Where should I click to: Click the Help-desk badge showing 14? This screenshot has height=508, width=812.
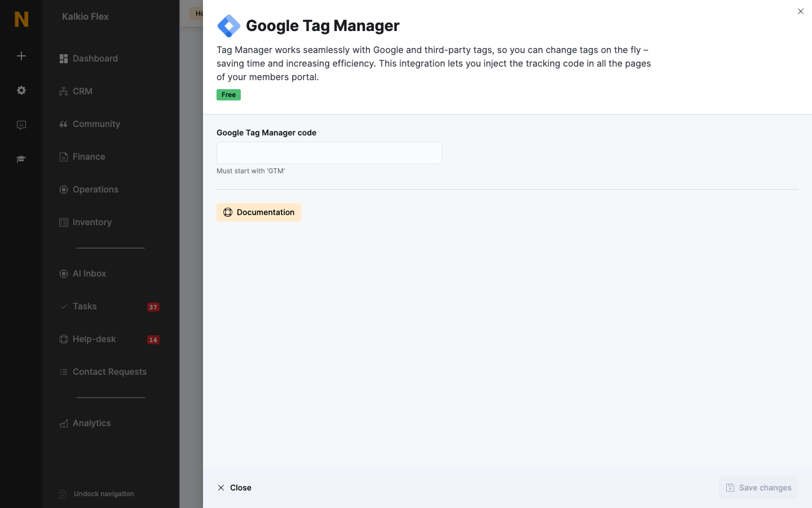pos(153,340)
